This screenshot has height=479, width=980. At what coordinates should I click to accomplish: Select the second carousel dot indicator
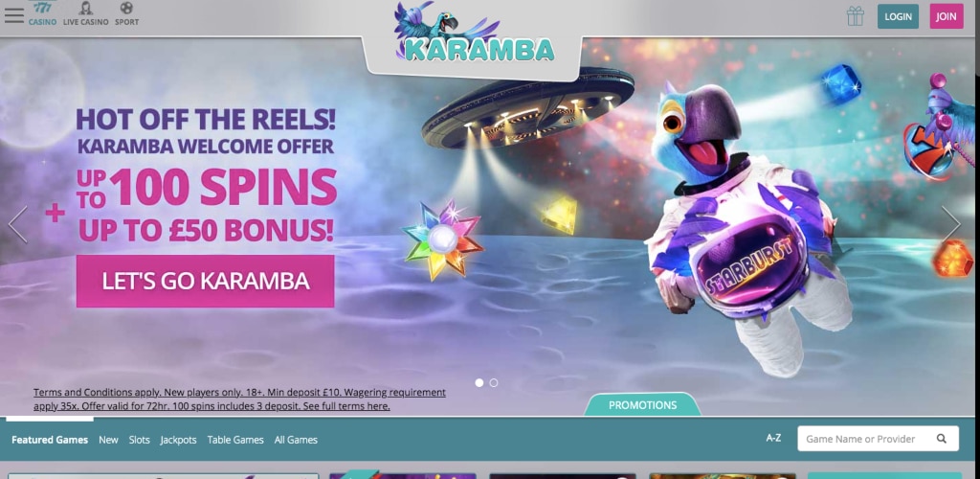(494, 382)
